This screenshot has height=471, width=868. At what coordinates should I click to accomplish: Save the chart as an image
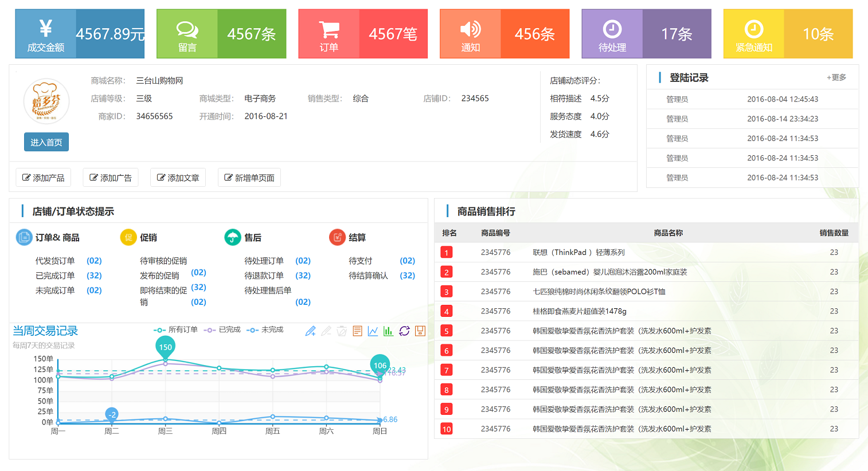click(x=419, y=331)
